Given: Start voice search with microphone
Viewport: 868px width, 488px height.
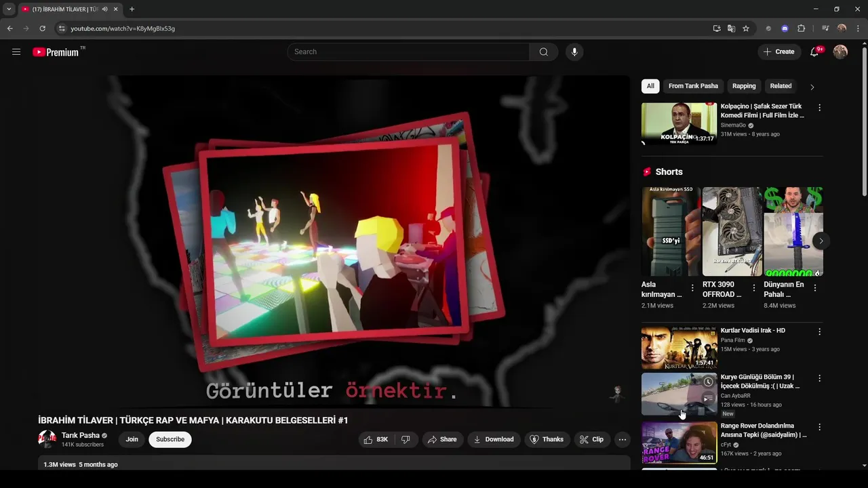Looking at the screenshot, I should (x=574, y=52).
